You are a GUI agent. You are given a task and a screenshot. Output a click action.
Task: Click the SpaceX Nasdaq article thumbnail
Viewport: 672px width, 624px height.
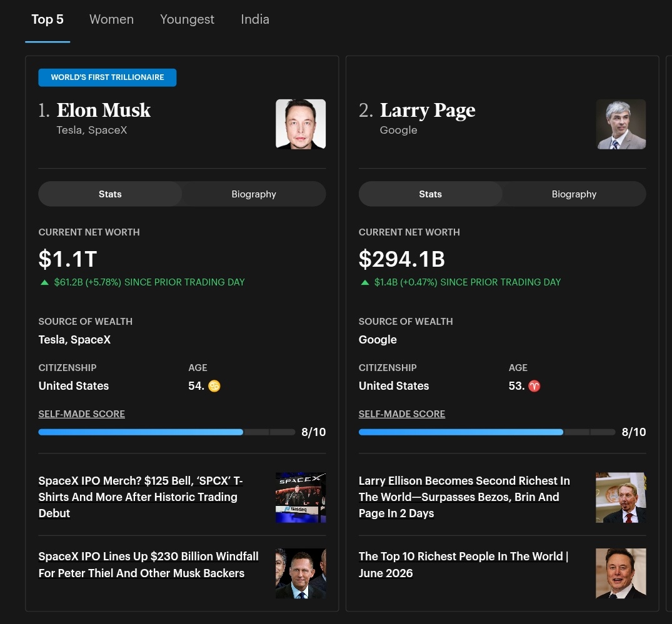301,497
